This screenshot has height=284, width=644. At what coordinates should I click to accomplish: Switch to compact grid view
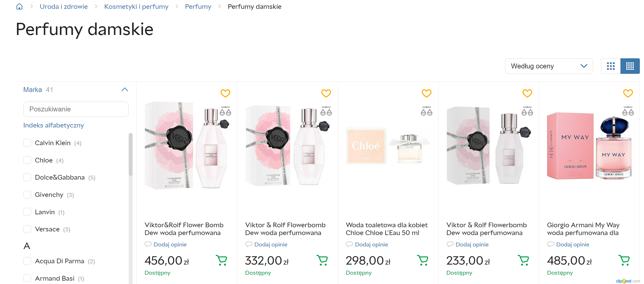630,66
